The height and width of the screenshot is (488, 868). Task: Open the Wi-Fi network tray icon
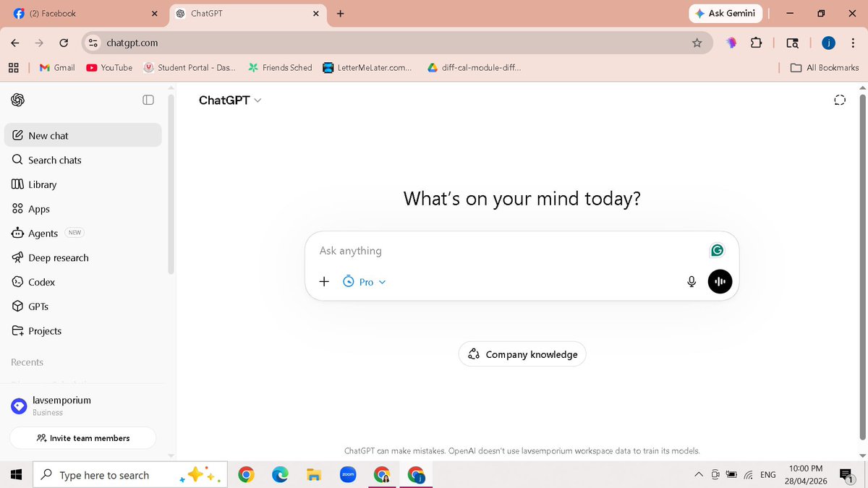click(x=749, y=475)
